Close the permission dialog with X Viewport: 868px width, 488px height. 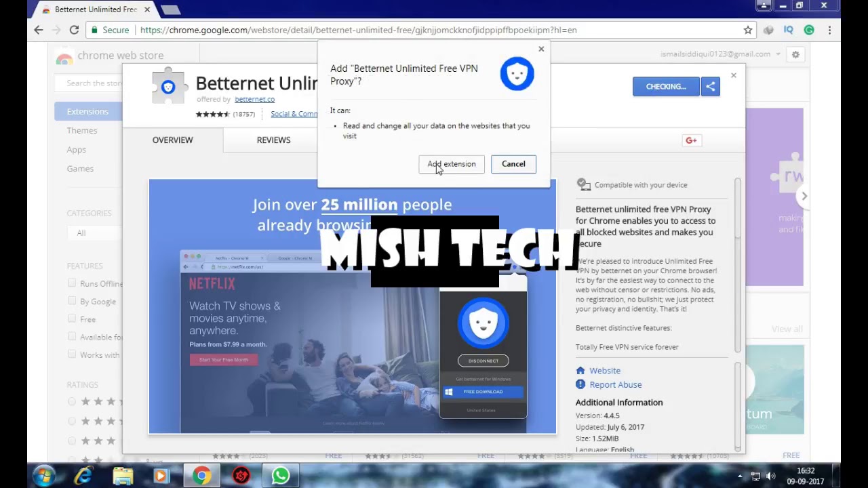click(541, 49)
